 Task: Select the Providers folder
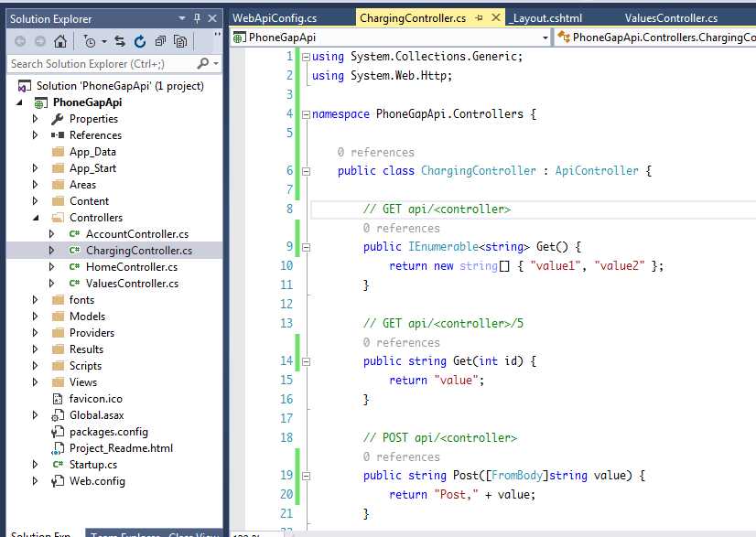92,333
